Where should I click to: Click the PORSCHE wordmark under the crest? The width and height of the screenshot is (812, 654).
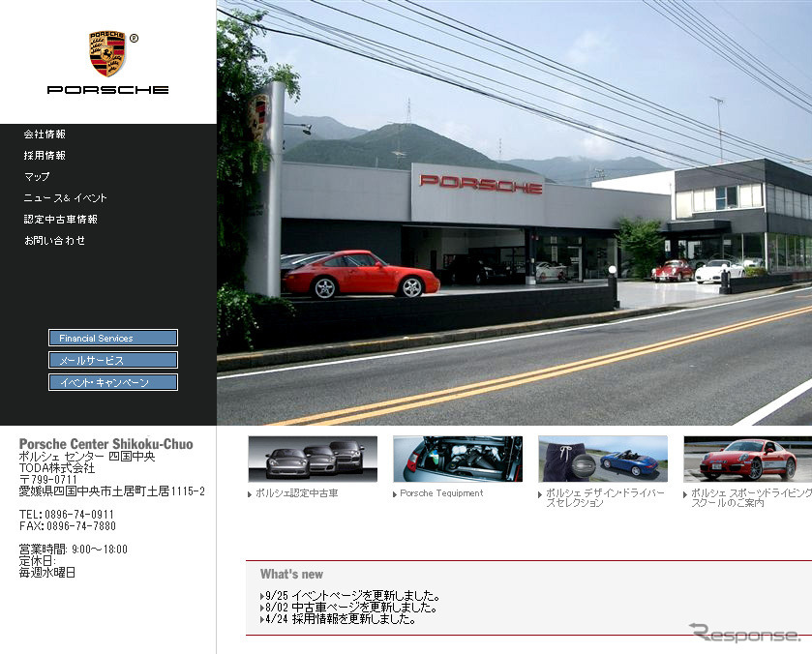click(x=107, y=90)
